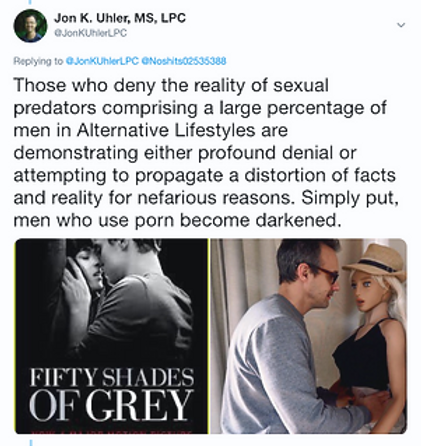
Task: Open the tweet options chevron menu
Action: (x=402, y=25)
